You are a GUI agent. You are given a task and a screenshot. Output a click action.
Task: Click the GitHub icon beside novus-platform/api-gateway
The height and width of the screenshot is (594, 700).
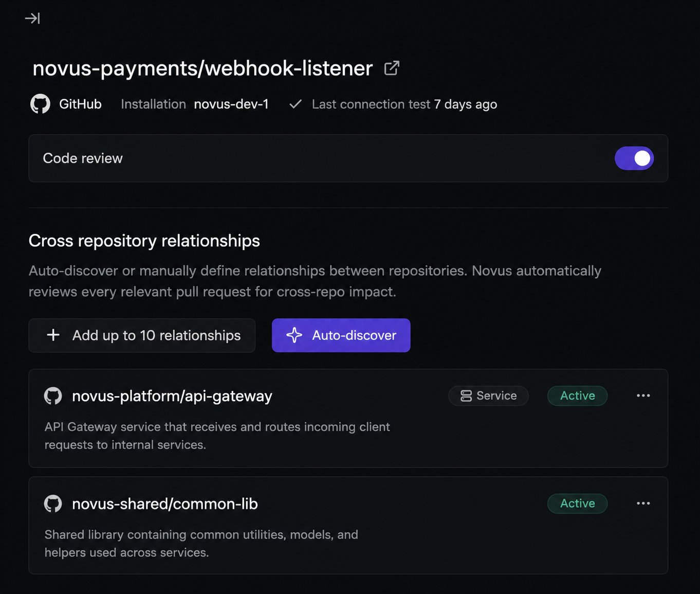pos(53,396)
